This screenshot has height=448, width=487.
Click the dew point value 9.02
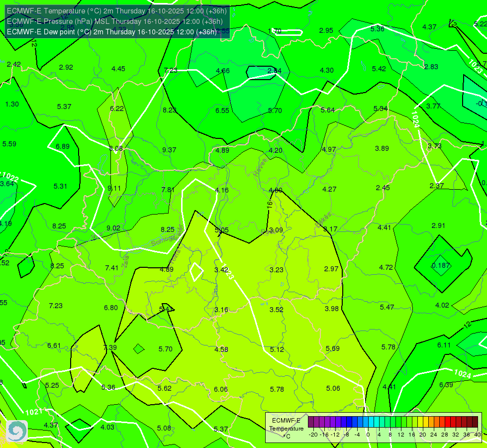coord(113,228)
